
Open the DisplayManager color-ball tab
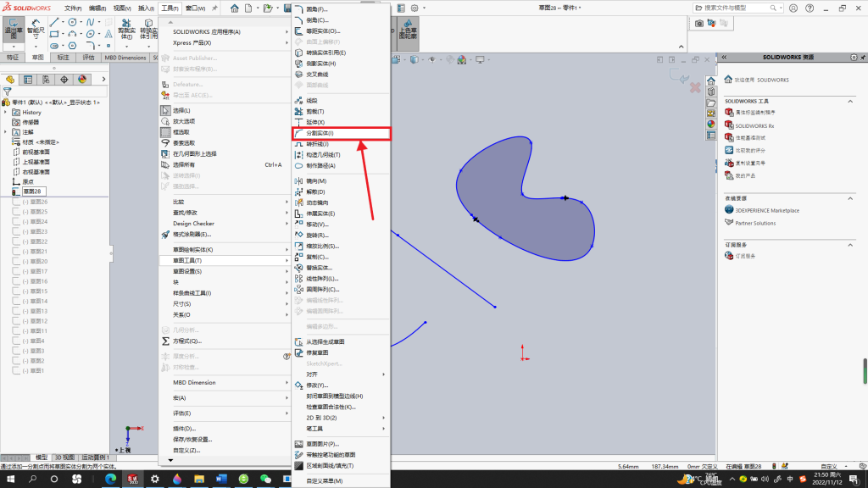[x=82, y=79]
